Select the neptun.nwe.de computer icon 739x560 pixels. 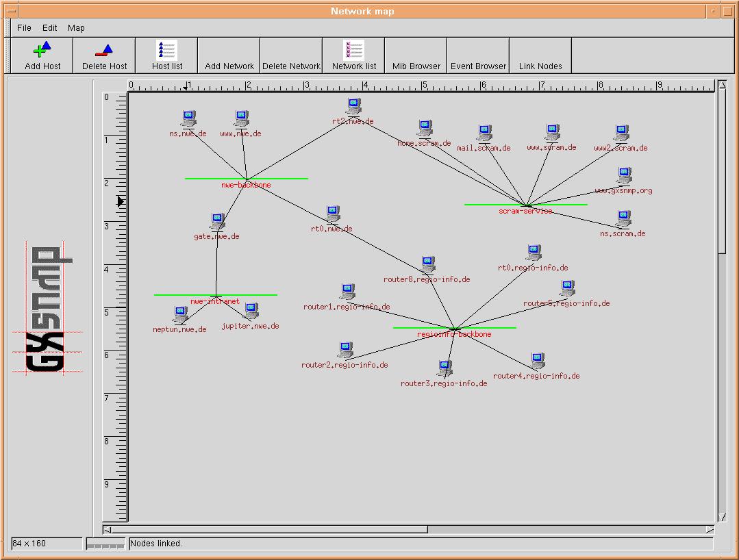point(180,315)
